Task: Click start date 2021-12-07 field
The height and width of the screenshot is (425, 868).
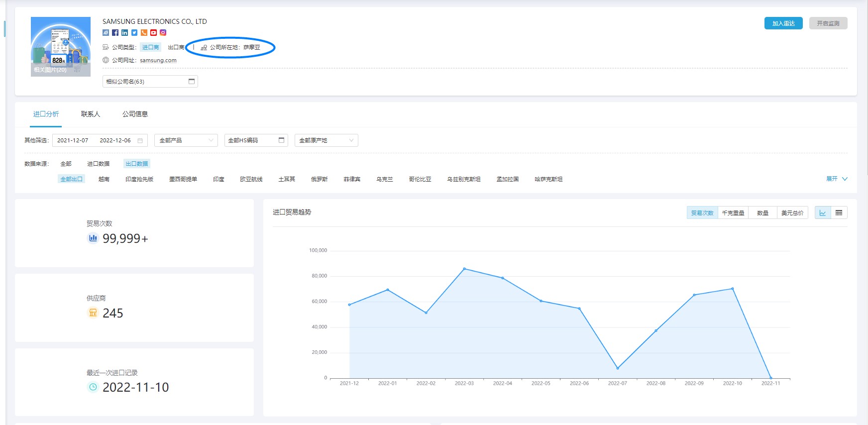Action: point(73,140)
